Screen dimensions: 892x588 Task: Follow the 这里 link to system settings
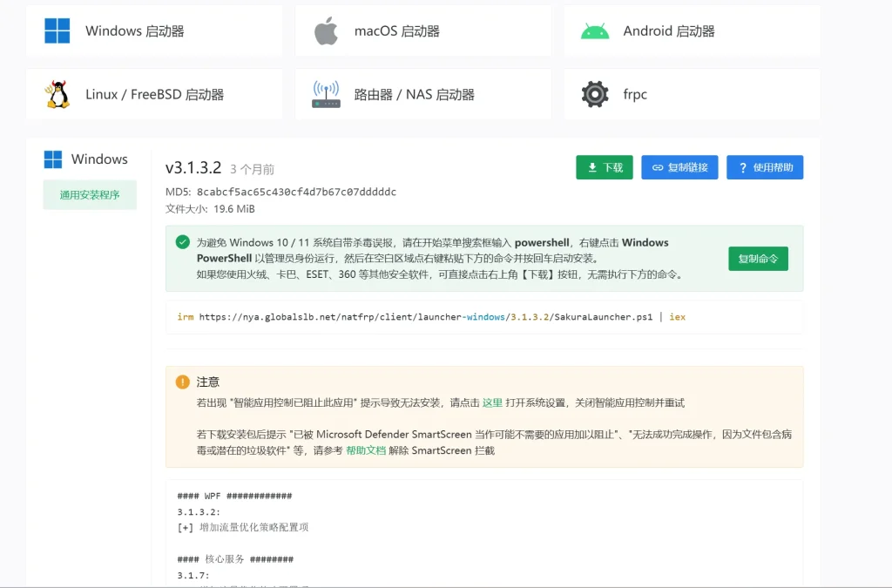click(x=492, y=403)
